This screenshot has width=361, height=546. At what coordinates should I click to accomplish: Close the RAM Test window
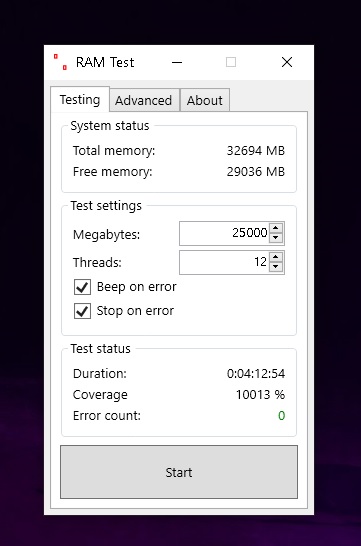point(287,62)
